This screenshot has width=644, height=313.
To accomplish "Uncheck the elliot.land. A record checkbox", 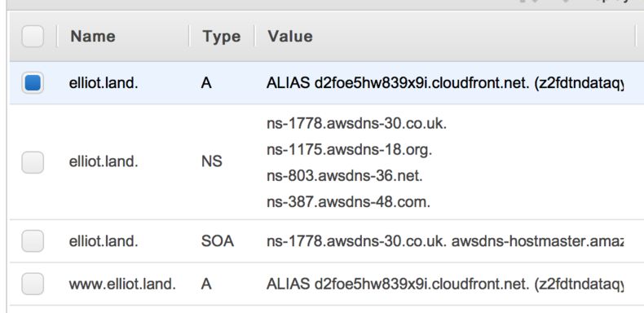I will coord(33,82).
